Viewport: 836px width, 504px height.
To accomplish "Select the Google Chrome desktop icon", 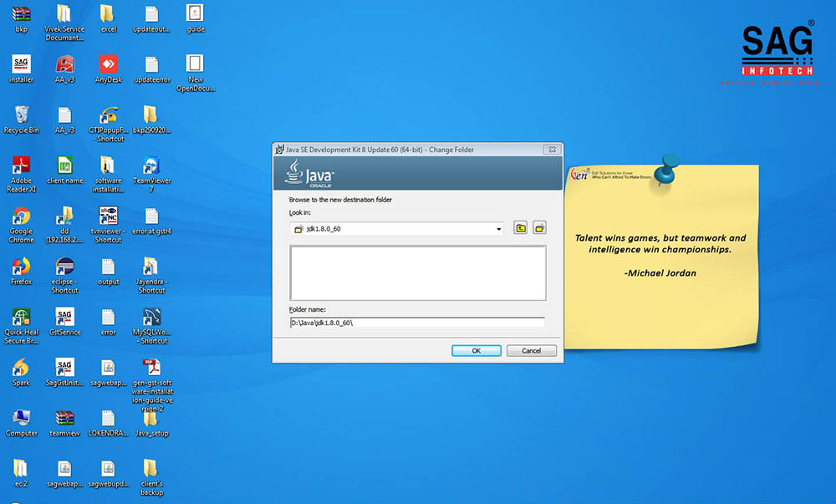I will (22, 216).
